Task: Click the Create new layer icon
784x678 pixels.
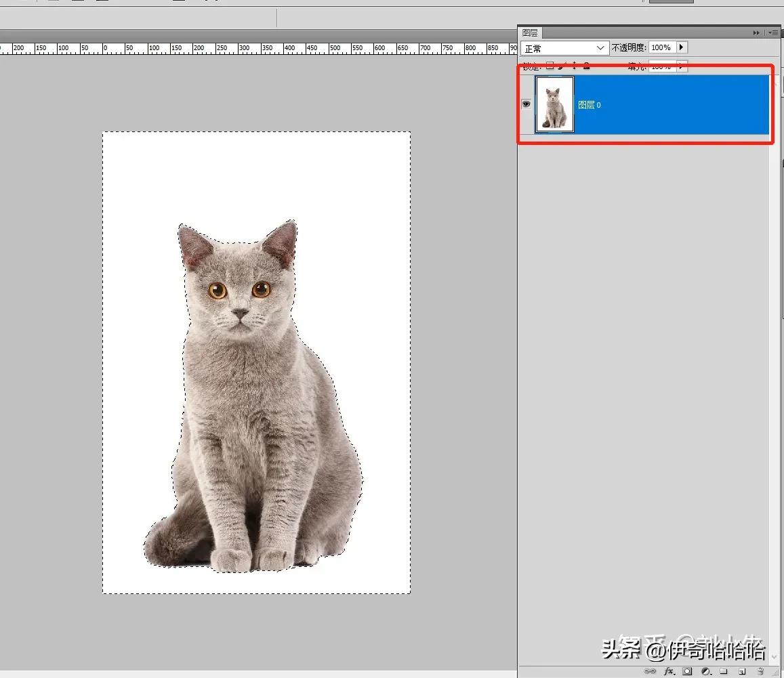Action: click(x=742, y=671)
